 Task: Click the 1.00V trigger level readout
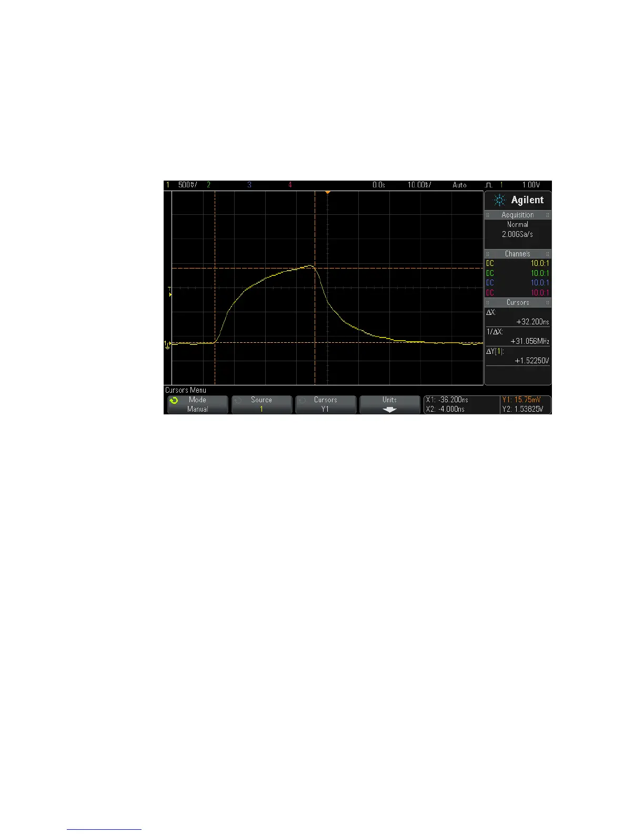click(x=531, y=185)
